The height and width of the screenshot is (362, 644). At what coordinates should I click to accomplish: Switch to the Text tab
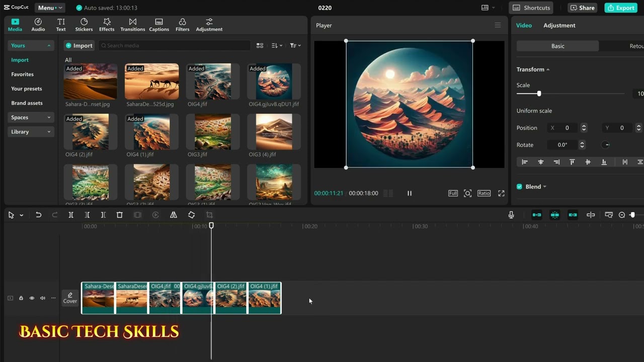point(61,25)
